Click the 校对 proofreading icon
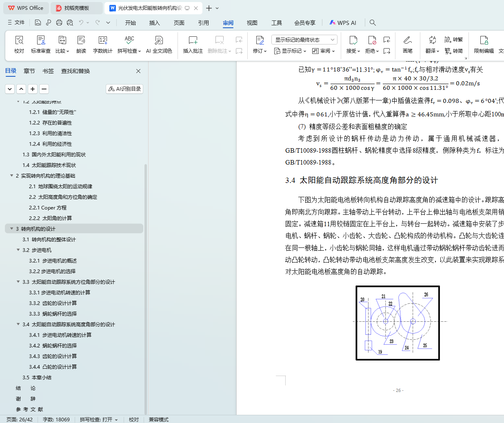 (19, 40)
